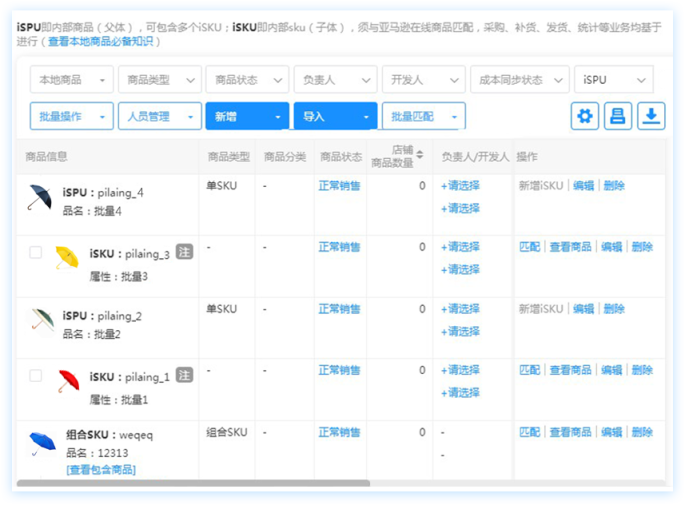This screenshot has height=505, width=685.
Task: Open the 商品状态 filter dropdown
Action: point(246,80)
